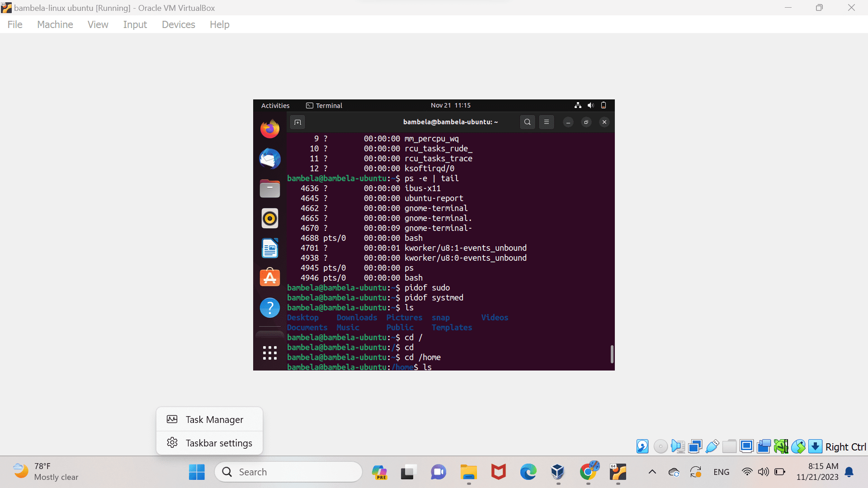Open the terminal hamburger menu
868x488 pixels.
coord(547,122)
